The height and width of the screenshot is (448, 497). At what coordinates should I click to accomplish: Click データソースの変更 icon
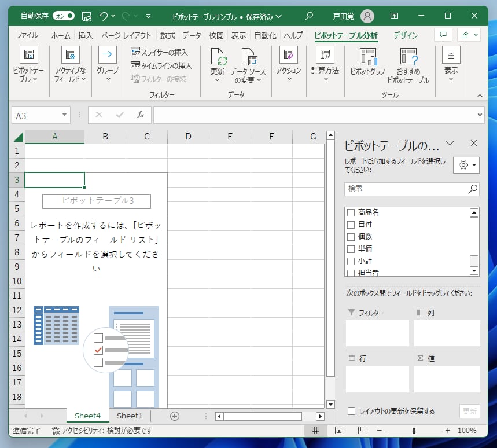click(x=249, y=57)
